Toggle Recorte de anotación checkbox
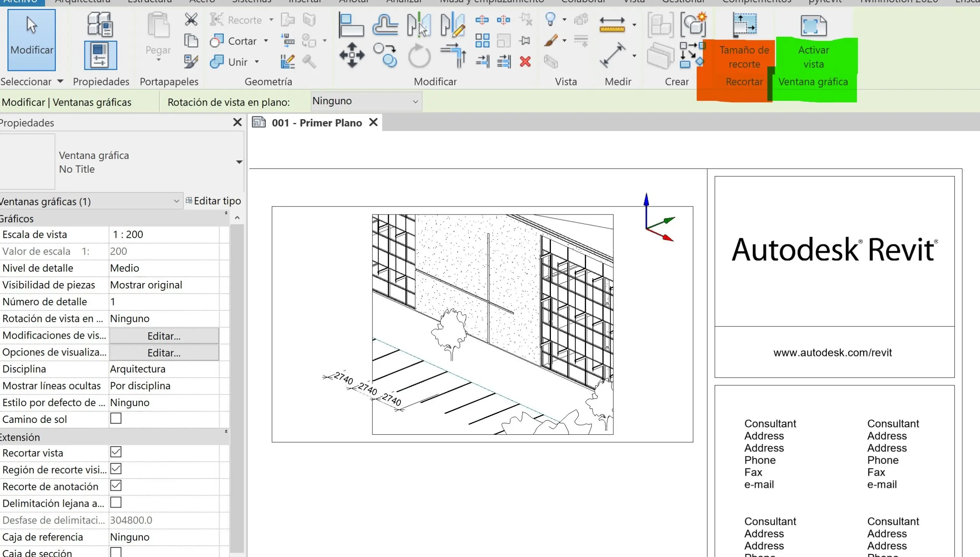The height and width of the screenshot is (557, 980). pos(116,486)
